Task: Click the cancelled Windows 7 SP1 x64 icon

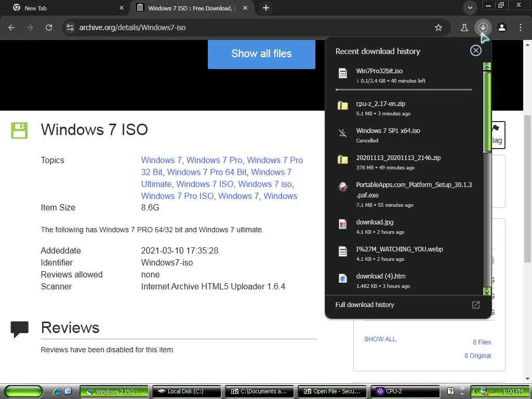Action: pyautogui.click(x=343, y=132)
